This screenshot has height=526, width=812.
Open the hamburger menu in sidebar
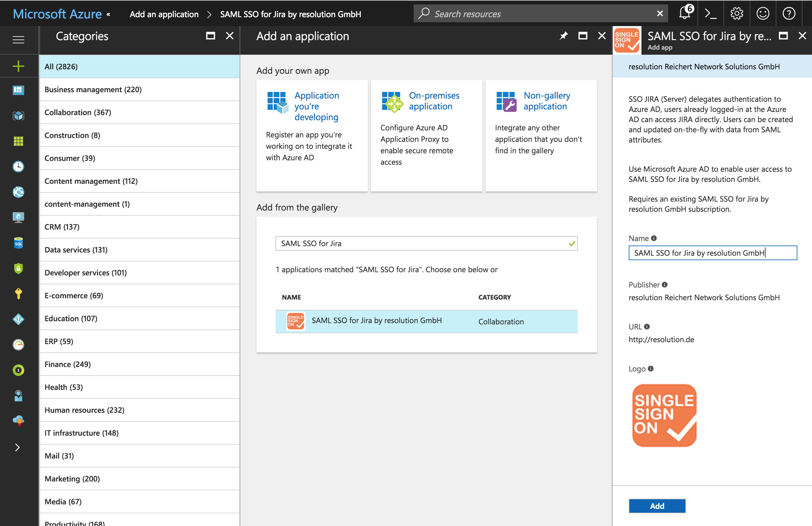click(x=18, y=40)
